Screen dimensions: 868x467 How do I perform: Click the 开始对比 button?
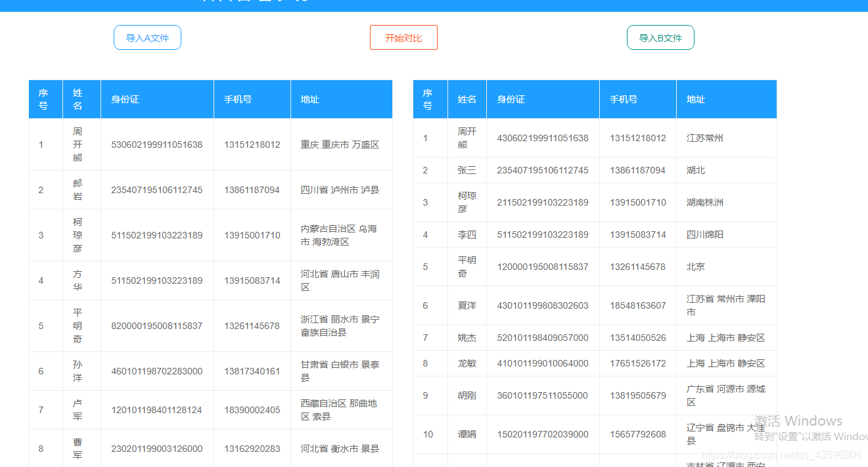(x=403, y=37)
